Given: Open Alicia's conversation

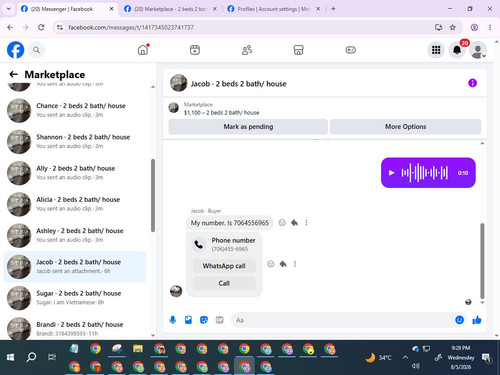Looking at the screenshot, I should pyautogui.click(x=75, y=204).
